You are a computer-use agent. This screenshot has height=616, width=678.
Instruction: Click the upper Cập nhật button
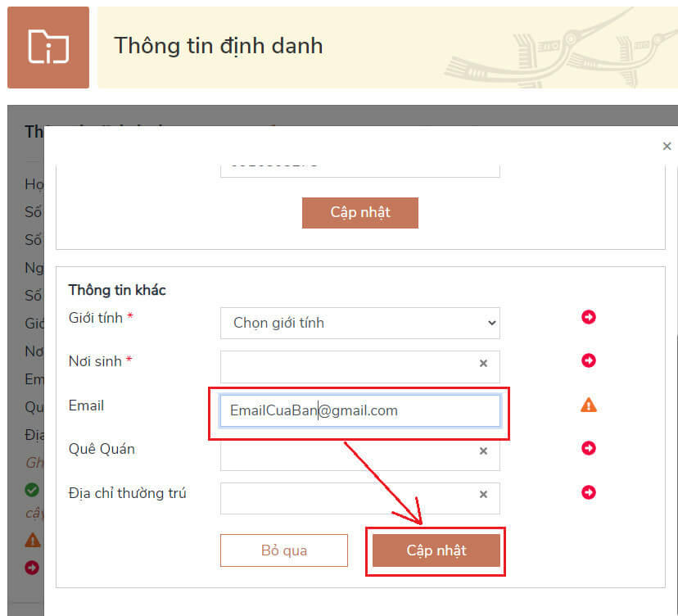pos(359,212)
